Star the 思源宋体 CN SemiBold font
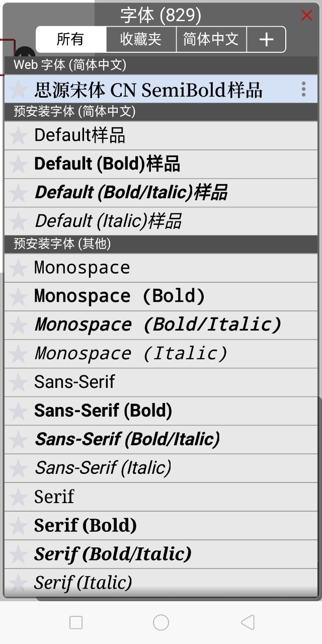This screenshot has height=644, width=322. point(18,90)
